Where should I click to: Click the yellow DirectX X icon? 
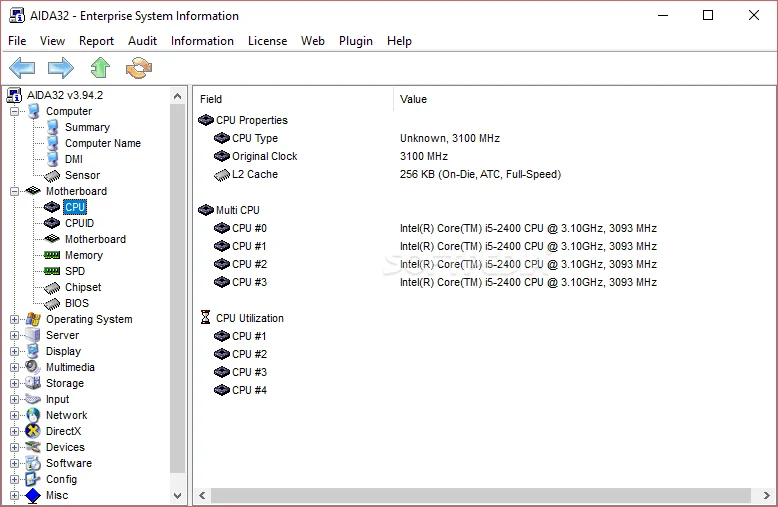33,431
